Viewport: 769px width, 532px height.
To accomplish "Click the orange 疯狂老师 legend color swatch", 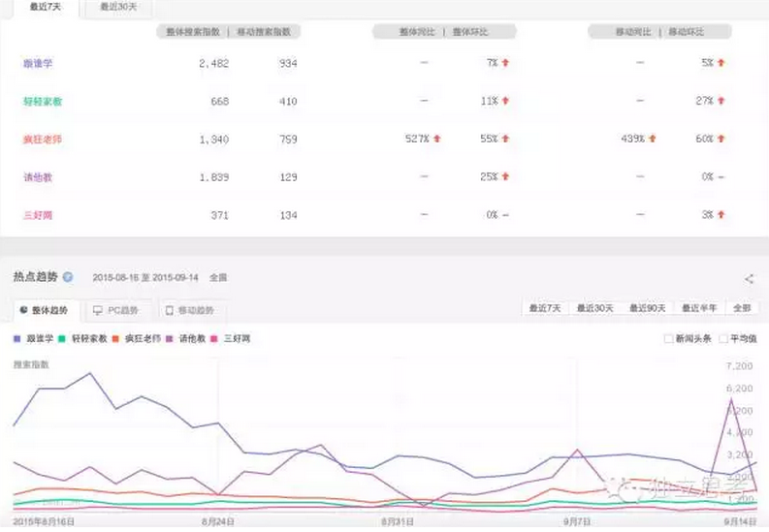I will pos(115,339).
